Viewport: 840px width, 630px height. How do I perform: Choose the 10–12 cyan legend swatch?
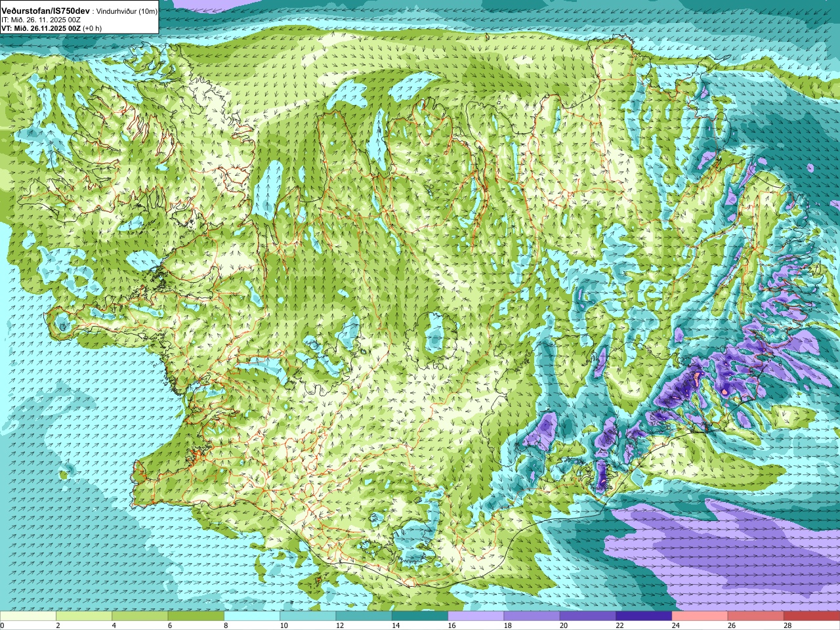[x=308, y=616]
